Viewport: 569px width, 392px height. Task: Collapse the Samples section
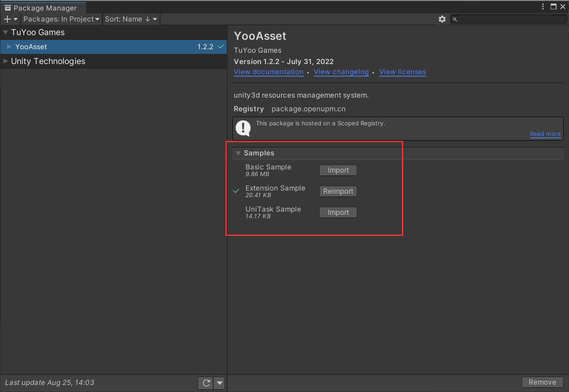[238, 153]
